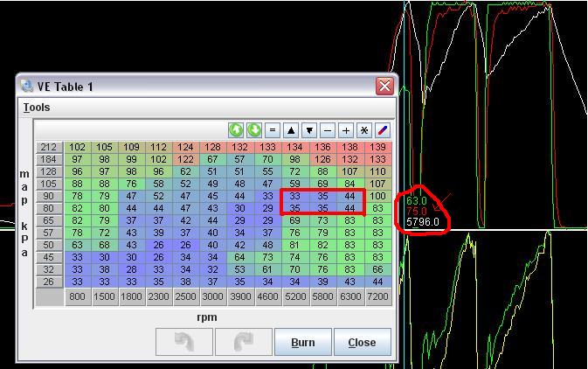Screen dimensions: 588x369
Task: Click the 90 kPa map axis bin
Action: pos(49,197)
